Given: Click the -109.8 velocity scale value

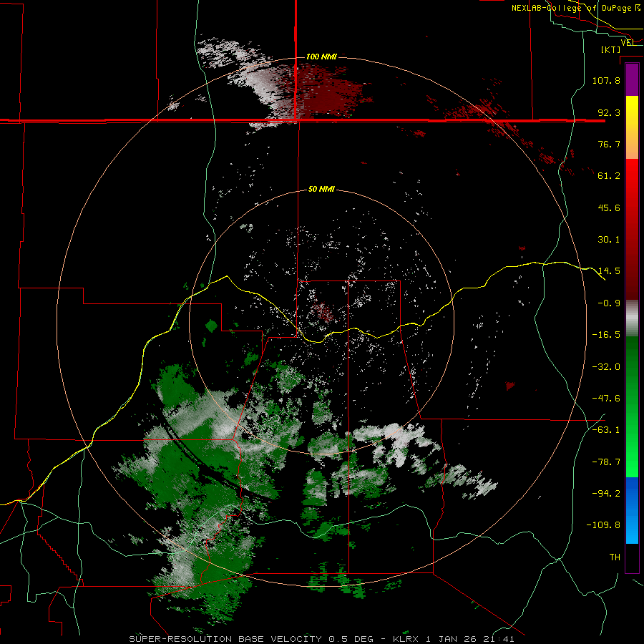Looking at the screenshot, I should pyautogui.click(x=603, y=525).
